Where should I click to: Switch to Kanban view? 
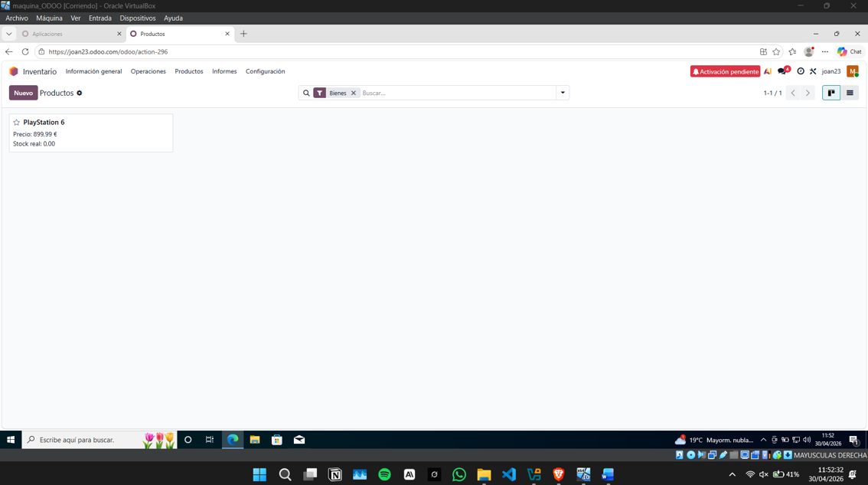831,93
